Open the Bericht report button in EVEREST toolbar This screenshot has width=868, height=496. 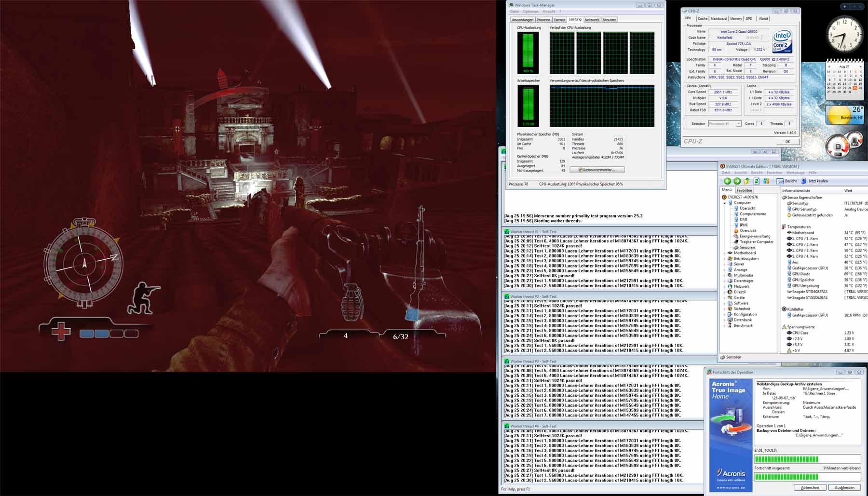coord(787,181)
